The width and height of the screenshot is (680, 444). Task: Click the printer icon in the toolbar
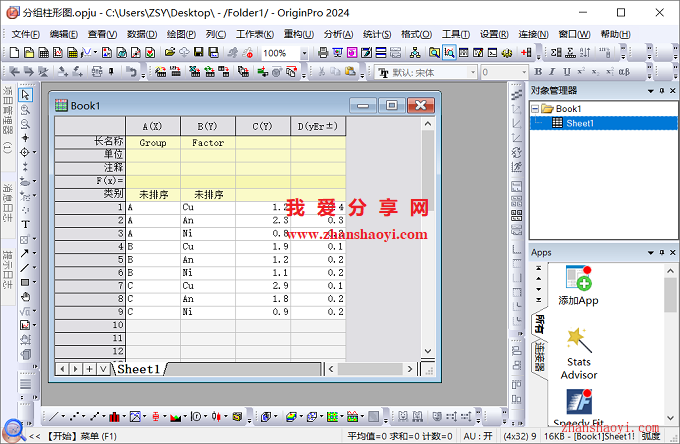pos(323,53)
